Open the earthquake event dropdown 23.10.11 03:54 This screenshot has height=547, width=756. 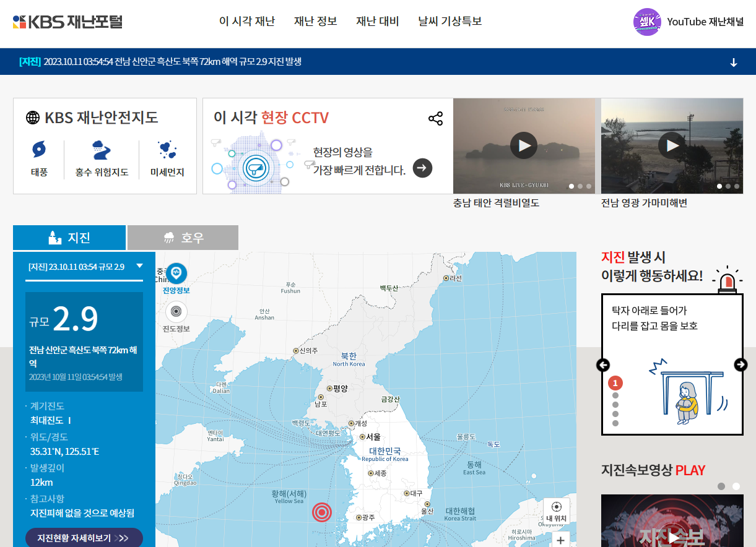coord(84,267)
